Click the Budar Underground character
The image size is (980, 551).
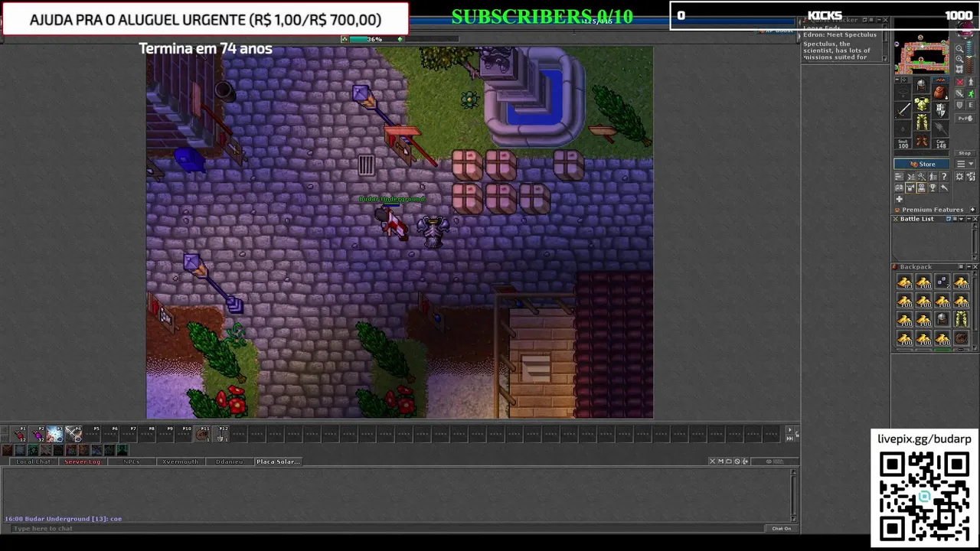coord(392,222)
